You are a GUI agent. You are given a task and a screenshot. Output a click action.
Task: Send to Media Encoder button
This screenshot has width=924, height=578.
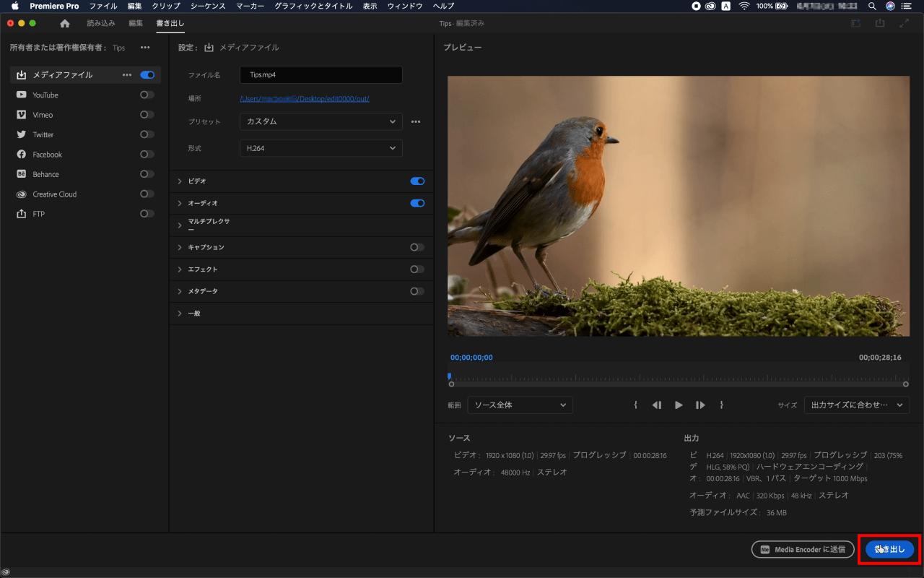pos(803,550)
